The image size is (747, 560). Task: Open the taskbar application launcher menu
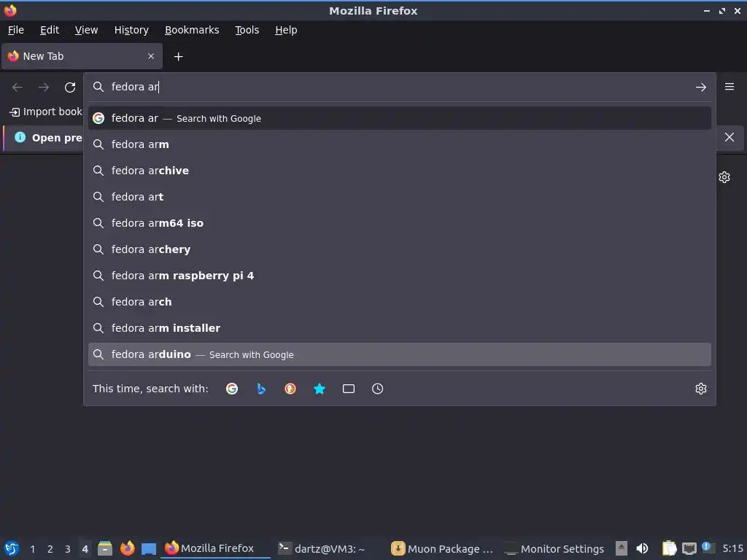click(12, 548)
